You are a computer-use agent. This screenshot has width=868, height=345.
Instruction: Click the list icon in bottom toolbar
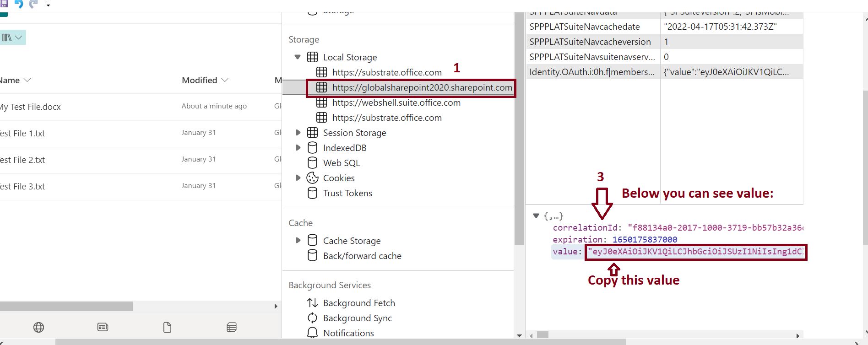pos(232,327)
